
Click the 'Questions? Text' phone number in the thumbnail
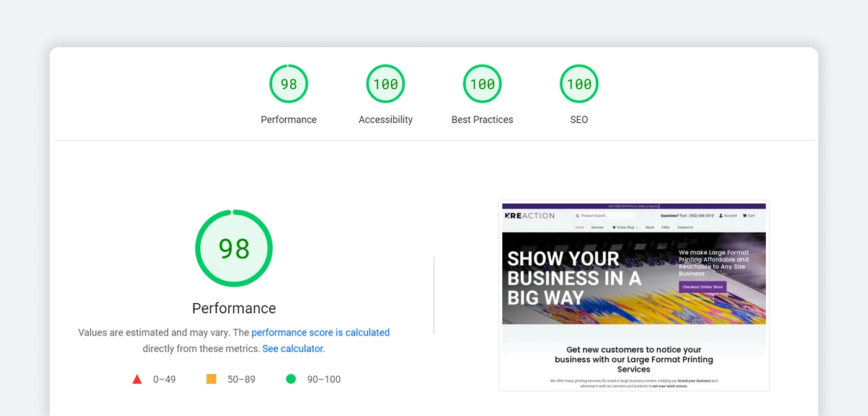pos(687,216)
